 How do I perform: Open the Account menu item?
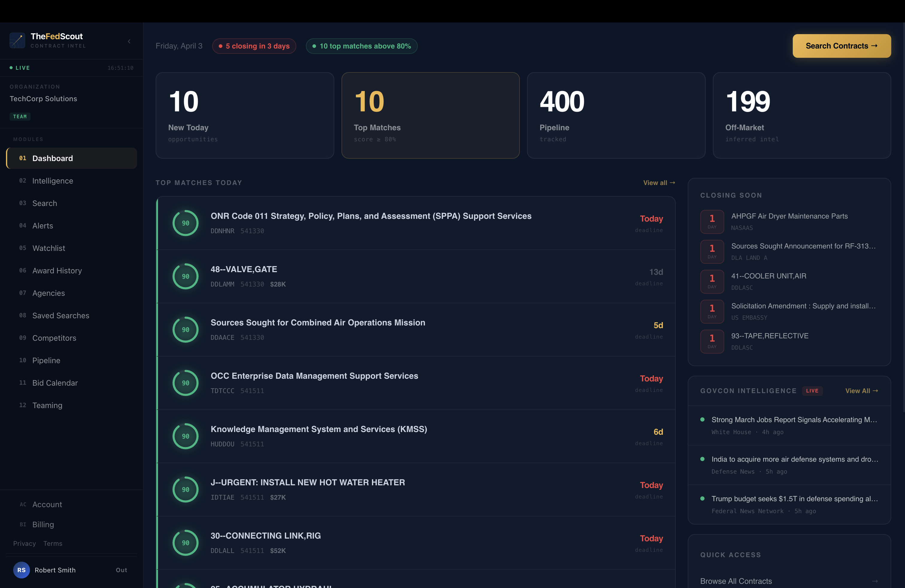[47, 504]
